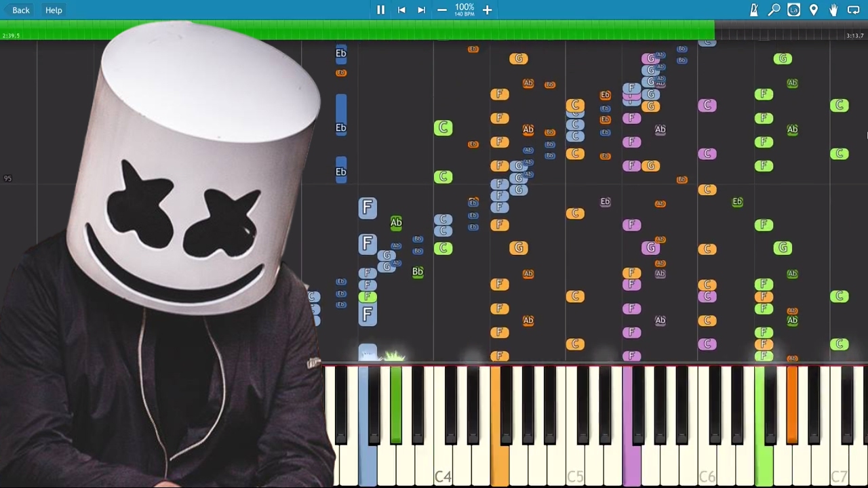This screenshot has height=488, width=868.
Task: Open the Help menu
Action: tap(54, 10)
